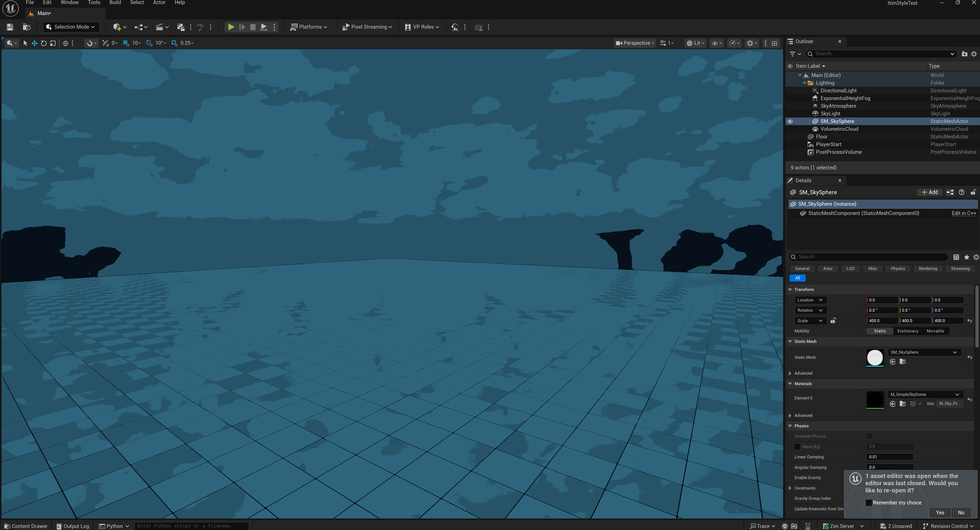Collapse the Lighting folder in Outliner
Screen dimensions: 980x530
[x=804, y=83]
